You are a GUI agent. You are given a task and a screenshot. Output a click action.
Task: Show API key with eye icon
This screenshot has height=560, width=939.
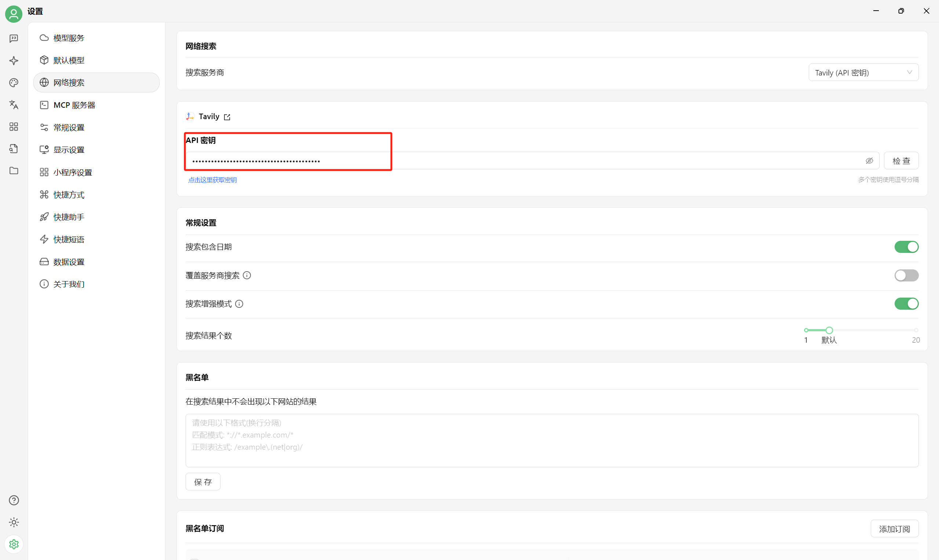pos(869,161)
